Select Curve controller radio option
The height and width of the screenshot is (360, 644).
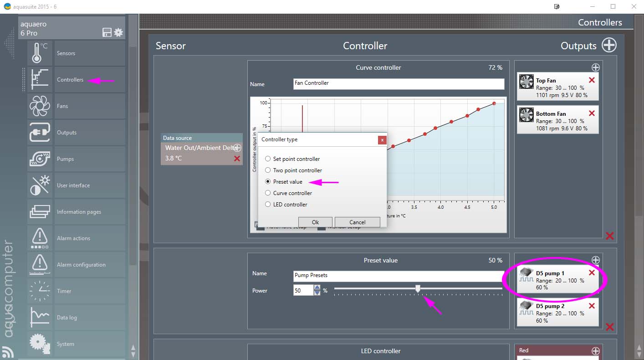pyautogui.click(x=268, y=193)
